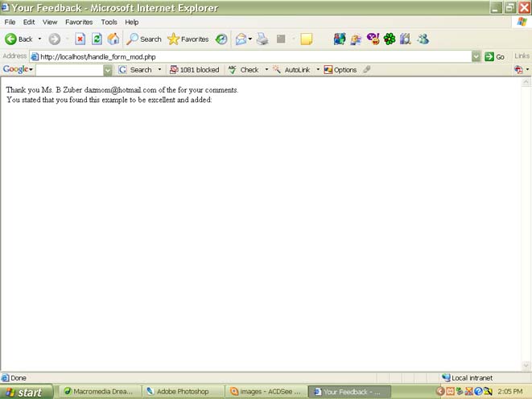Click the highlighter pen icon in Google toolbar
Screen dimensions: 532x399
click(x=367, y=70)
